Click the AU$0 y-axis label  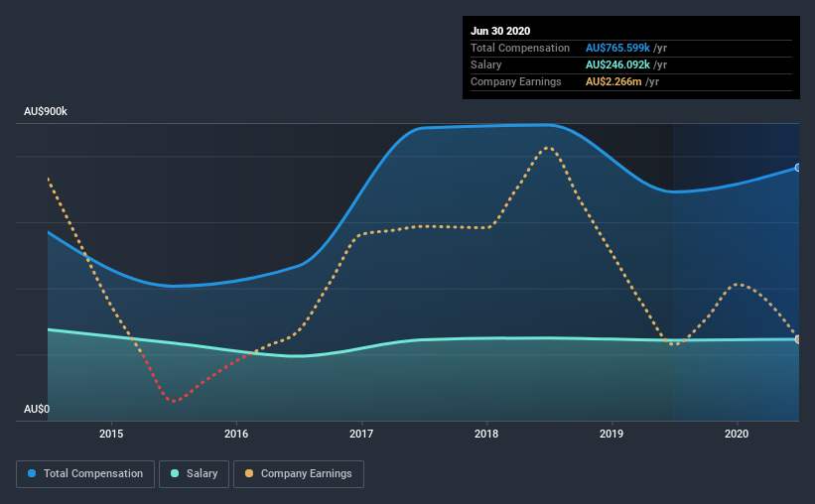pyautogui.click(x=37, y=410)
